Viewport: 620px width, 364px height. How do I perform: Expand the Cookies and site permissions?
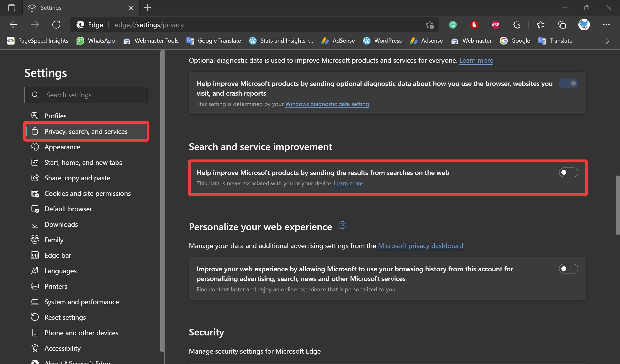[87, 193]
